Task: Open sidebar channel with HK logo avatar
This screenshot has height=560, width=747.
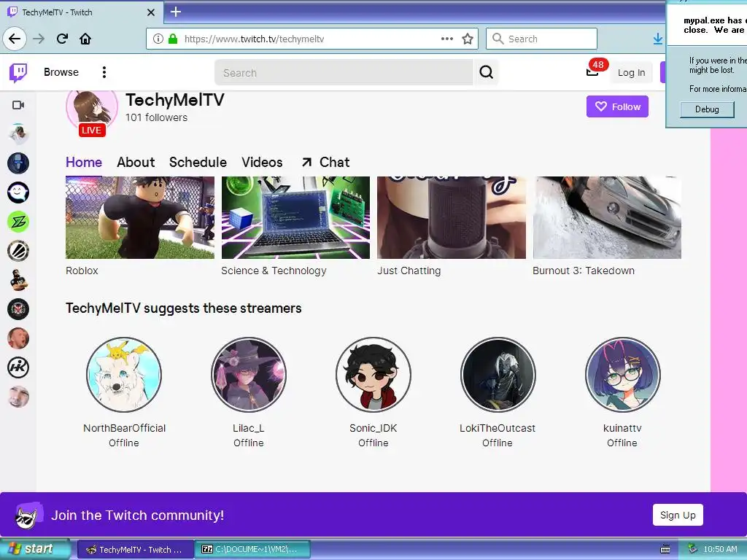Action: [18, 367]
